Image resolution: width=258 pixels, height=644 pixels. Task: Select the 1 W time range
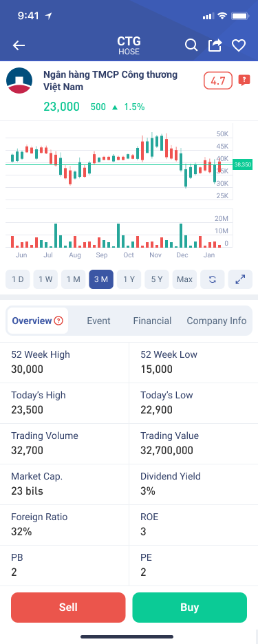(45, 279)
